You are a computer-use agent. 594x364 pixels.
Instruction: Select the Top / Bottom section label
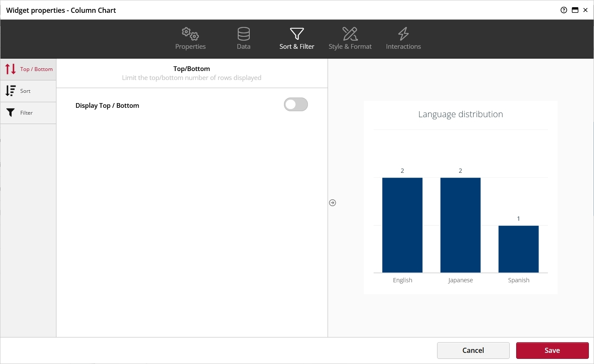click(36, 69)
